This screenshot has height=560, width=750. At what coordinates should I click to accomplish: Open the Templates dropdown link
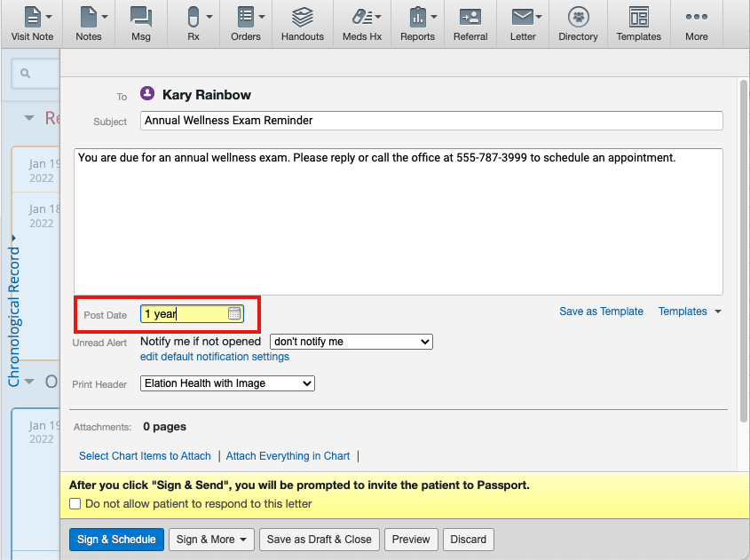click(x=690, y=312)
